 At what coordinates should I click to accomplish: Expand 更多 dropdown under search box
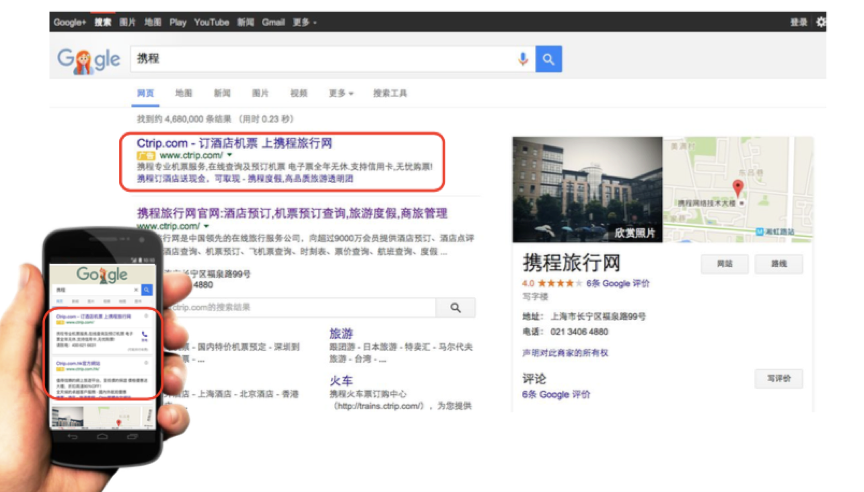tap(341, 93)
